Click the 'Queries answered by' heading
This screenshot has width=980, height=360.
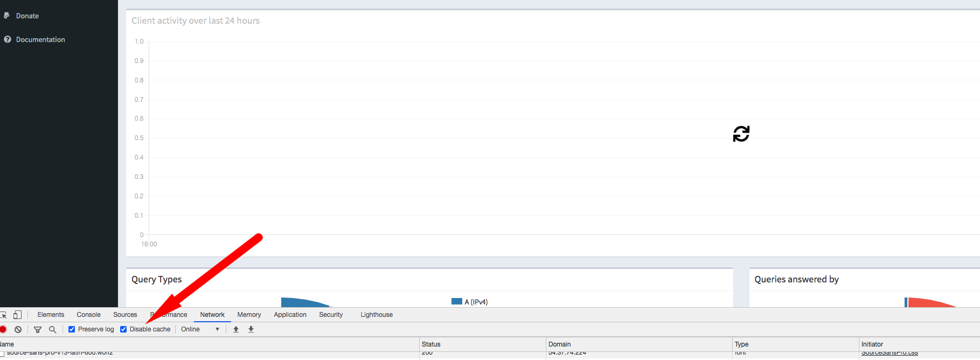point(796,280)
